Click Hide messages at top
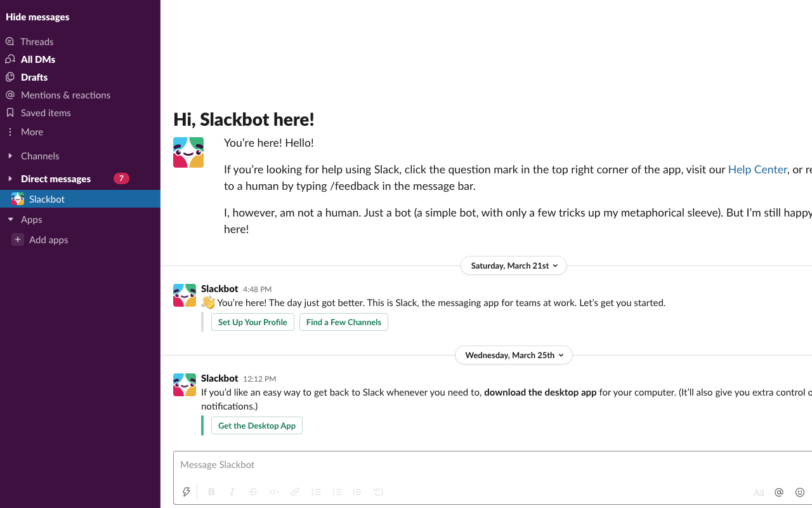The width and height of the screenshot is (812, 508). (x=37, y=17)
